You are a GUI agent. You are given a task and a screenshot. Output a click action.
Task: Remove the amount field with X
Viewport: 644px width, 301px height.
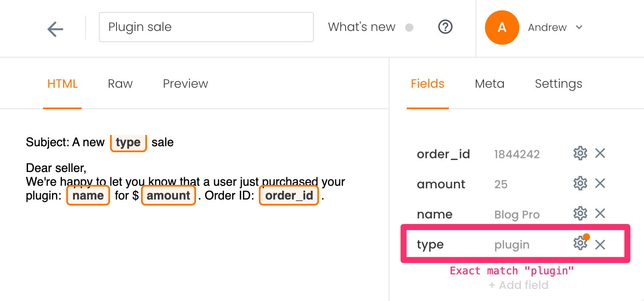pos(600,184)
